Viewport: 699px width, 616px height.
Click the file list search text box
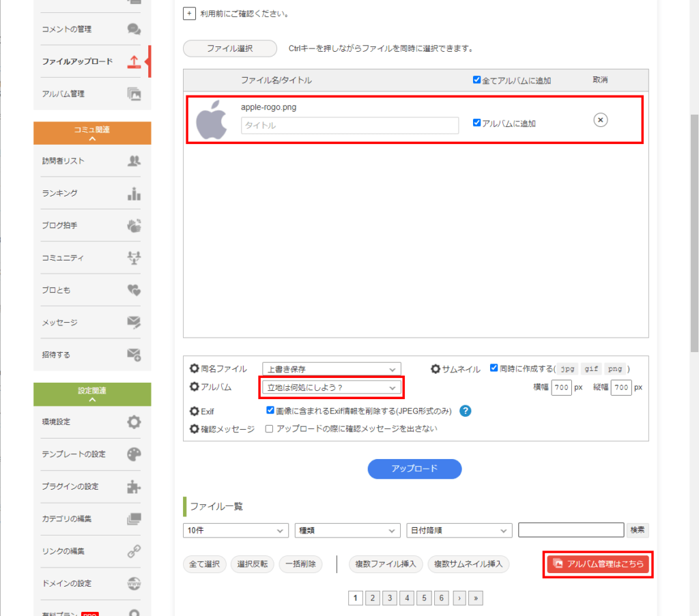tap(571, 530)
